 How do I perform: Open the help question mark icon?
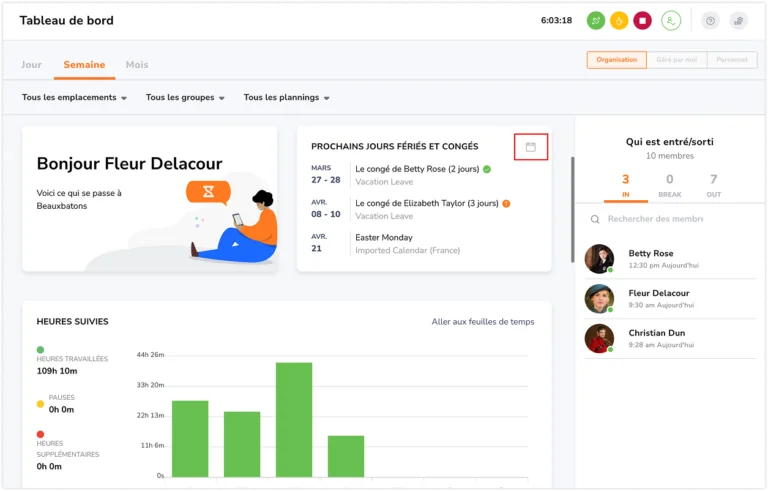click(x=710, y=21)
